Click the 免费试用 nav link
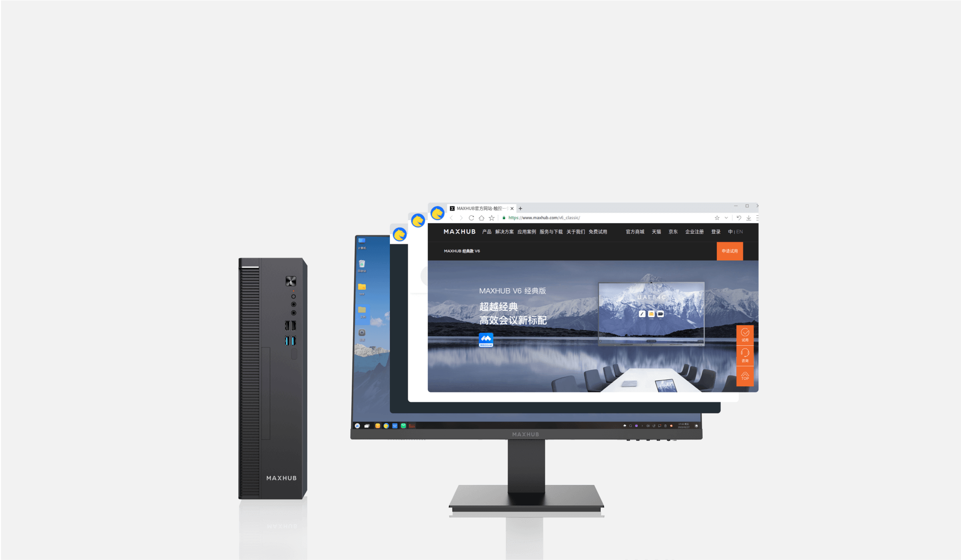This screenshot has width=961, height=560. pos(597,231)
